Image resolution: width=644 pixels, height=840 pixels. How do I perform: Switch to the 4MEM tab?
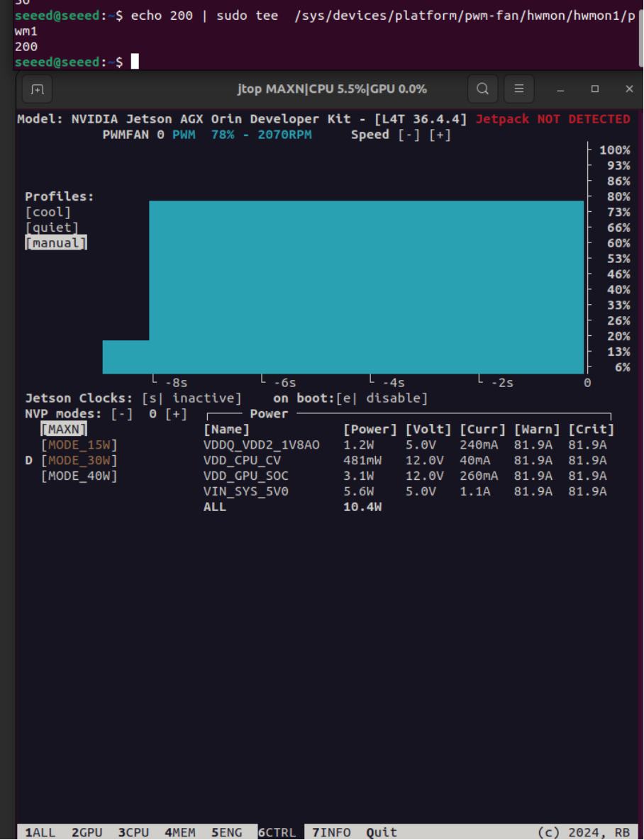(179, 832)
